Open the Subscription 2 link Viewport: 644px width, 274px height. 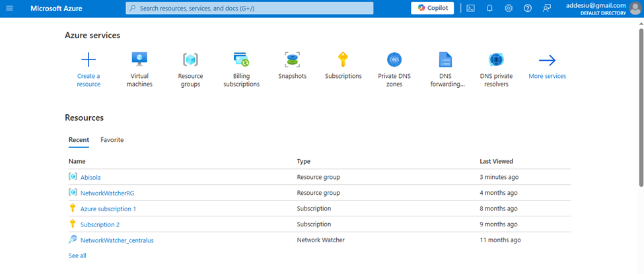click(100, 224)
